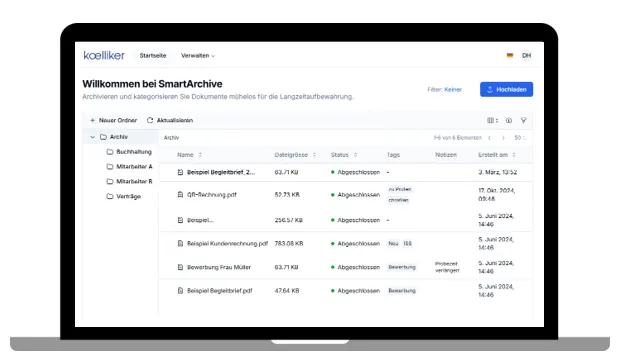Go to the Startseite menu item

click(x=153, y=56)
